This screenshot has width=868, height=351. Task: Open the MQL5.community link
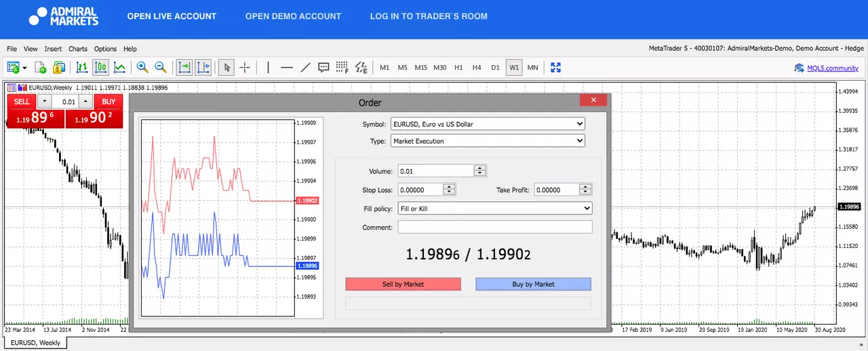tap(832, 68)
